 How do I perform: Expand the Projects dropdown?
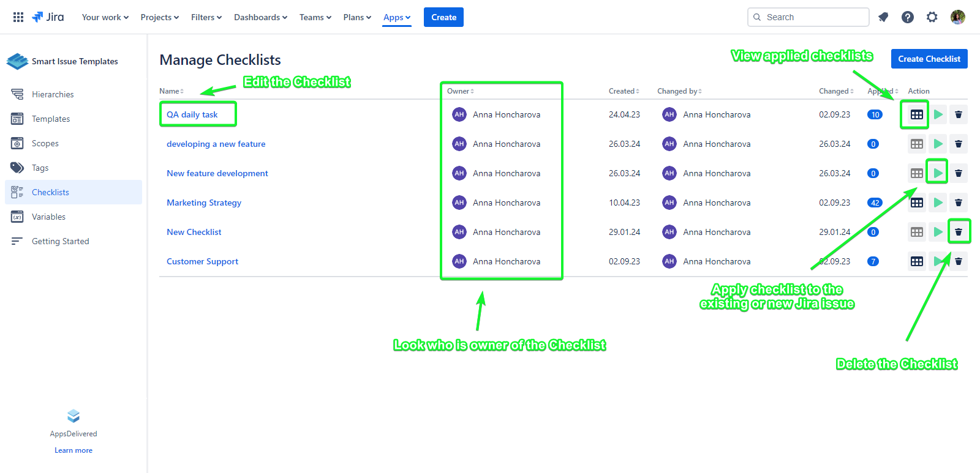[x=159, y=17]
